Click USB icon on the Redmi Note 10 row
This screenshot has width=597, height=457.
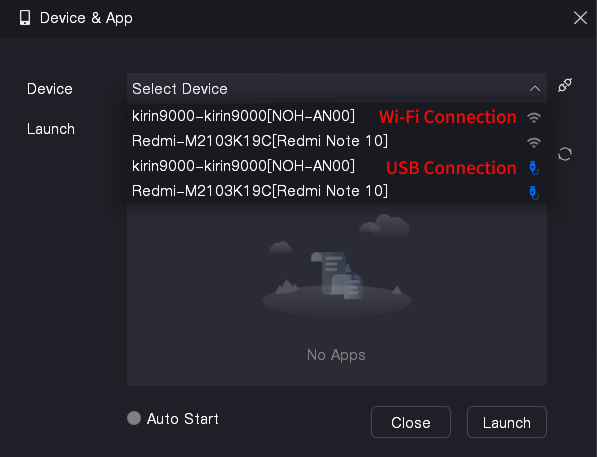tap(534, 193)
